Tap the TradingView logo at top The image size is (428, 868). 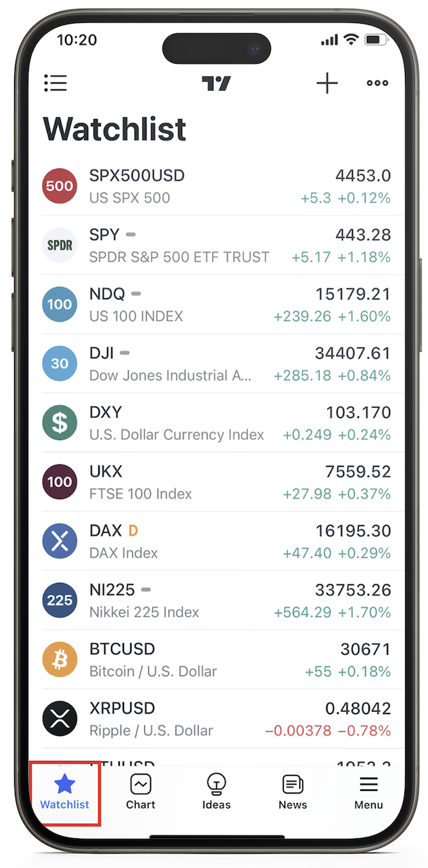tap(216, 83)
